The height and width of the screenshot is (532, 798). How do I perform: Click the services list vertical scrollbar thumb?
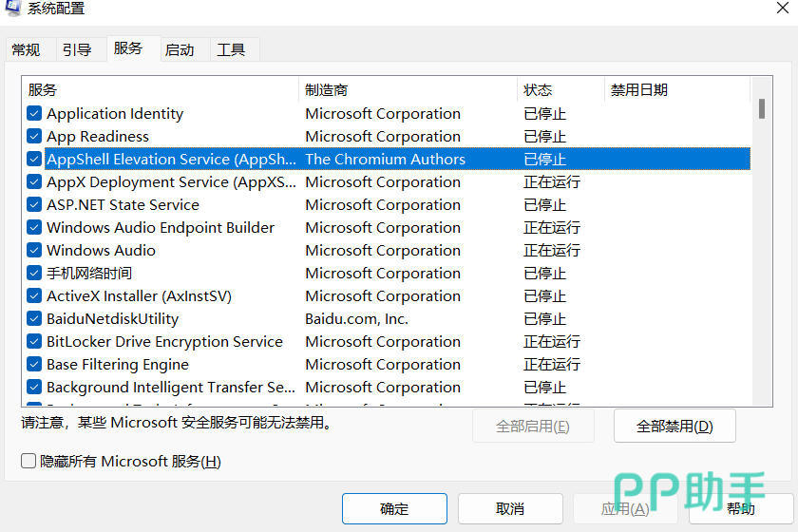(x=761, y=108)
